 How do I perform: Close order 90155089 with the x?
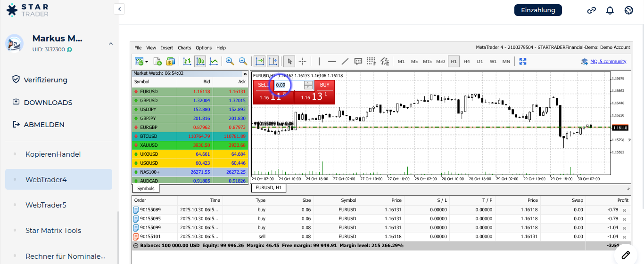click(625, 210)
